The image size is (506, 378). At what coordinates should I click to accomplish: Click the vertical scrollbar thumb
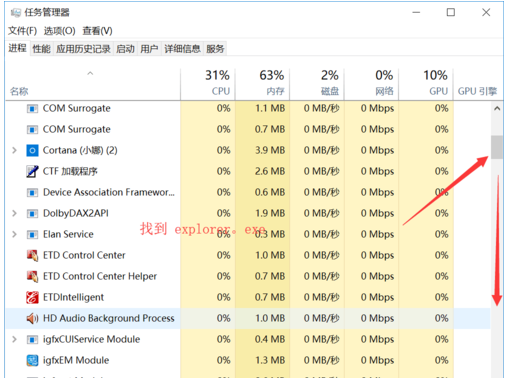click(497, 147)
